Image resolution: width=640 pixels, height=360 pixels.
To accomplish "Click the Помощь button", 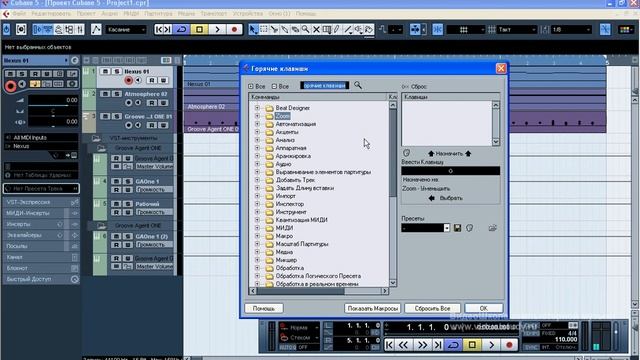I will [x=264, y=309].
